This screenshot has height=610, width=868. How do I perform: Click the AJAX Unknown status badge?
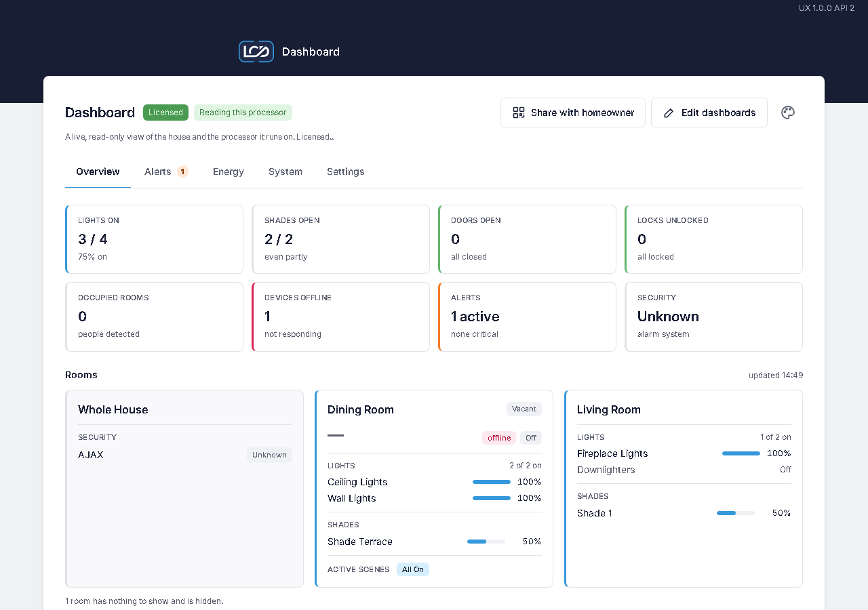click(269, 455)
